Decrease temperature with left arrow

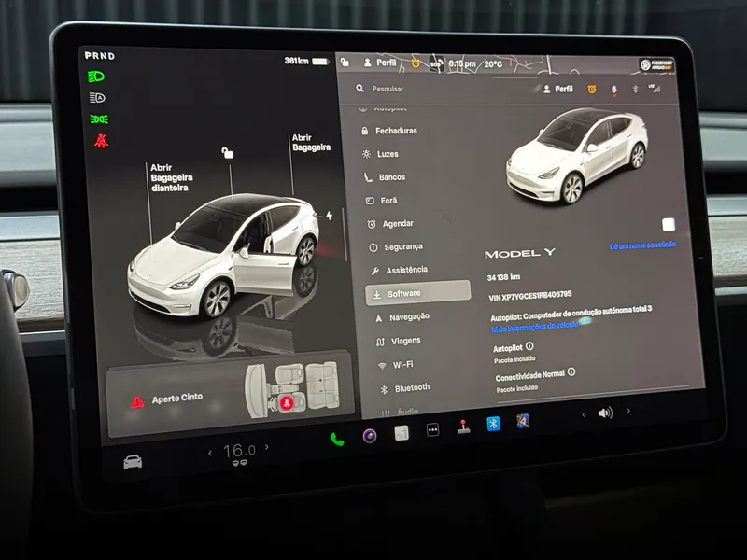coord(210,454)
